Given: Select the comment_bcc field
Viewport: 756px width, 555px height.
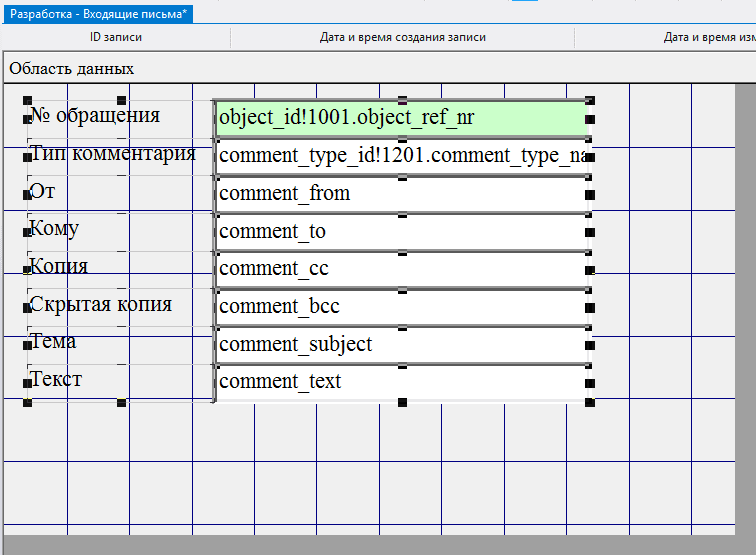Looking at the screenshot, I should [401, 307].
